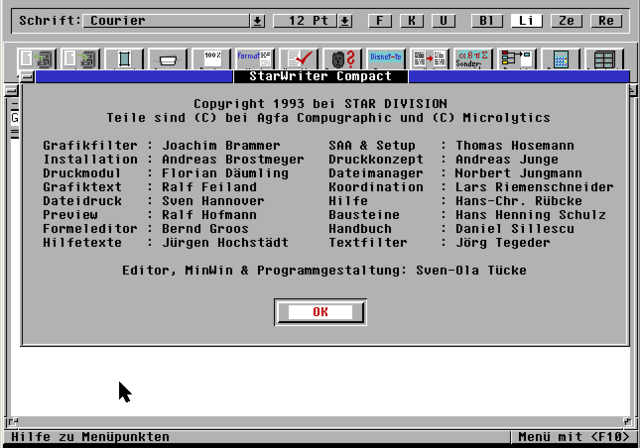The height and width of the screenshot is (448, 640).
Task: Select Bl justified alignment button
Action: 487,20
